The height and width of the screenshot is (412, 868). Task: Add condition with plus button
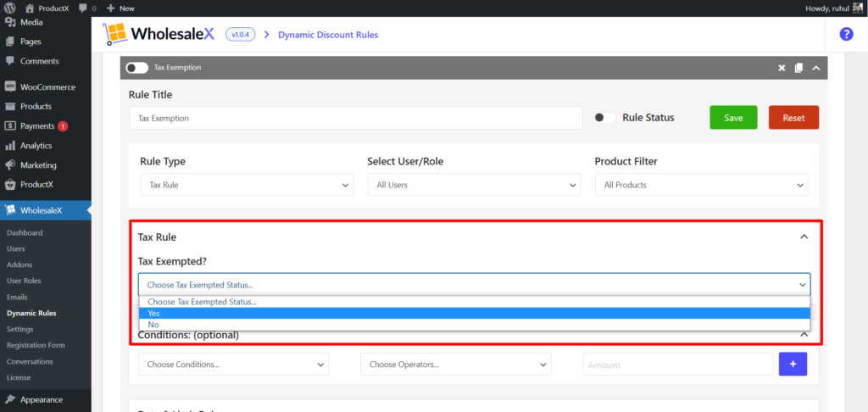pos(793,365)
